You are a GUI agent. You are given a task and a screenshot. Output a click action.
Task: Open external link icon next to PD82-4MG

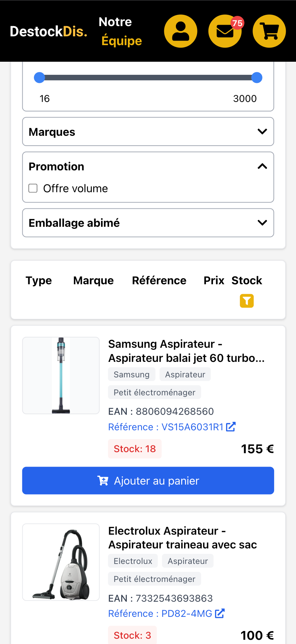click(220, 613)
